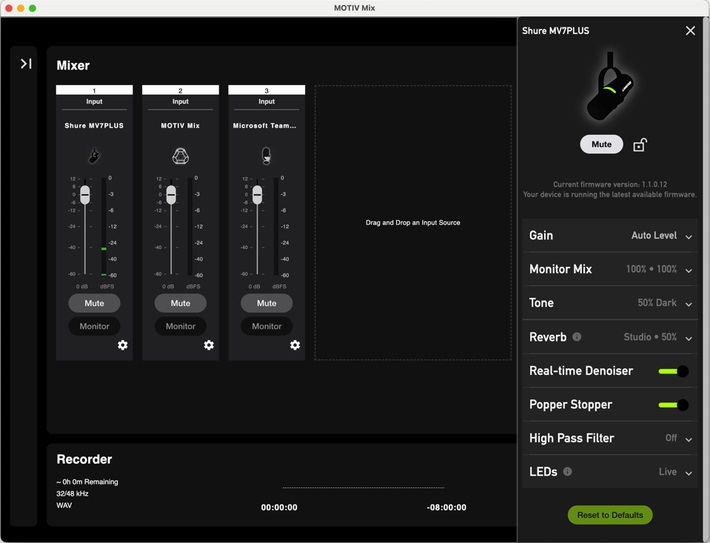
Task: Toggle Monitor on MOTIV Mix channel
Action: tap(180, 326)
